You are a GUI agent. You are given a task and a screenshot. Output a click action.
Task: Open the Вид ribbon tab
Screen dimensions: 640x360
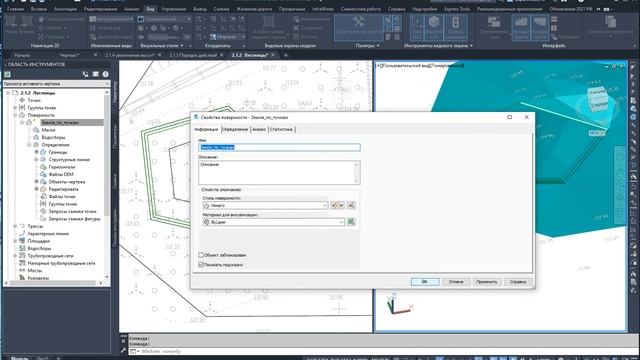coord(151,9)
